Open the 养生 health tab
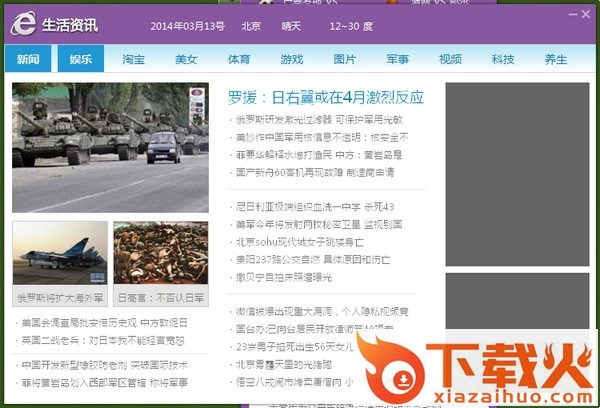Viewport: 600px width, 408px height. 556,60
